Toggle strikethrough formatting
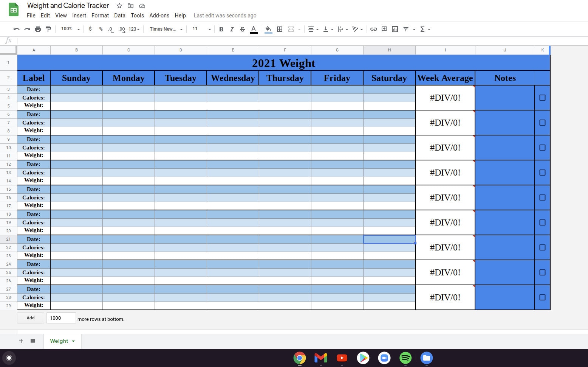588x367 pixels. (242, 29)
